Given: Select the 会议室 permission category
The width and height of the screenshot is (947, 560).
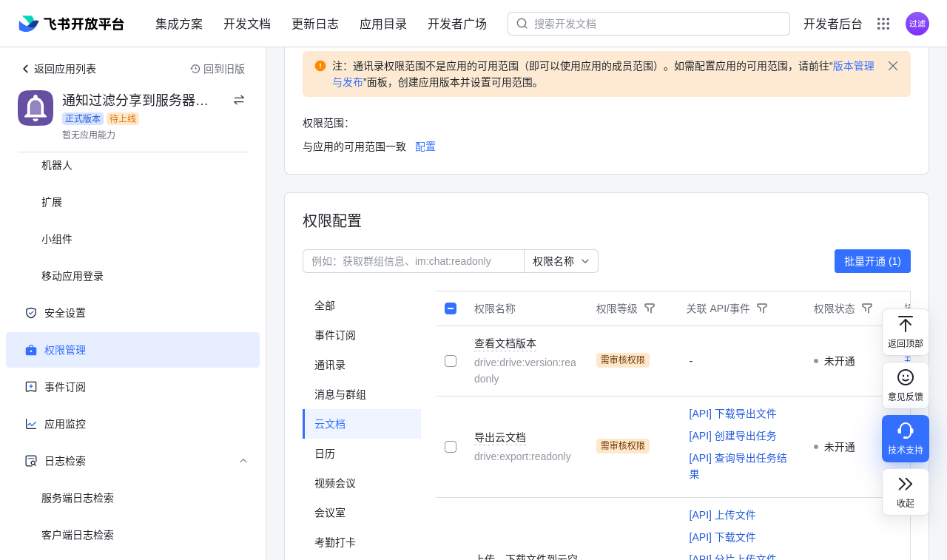Looking at the screenshot, I should tap(362, 513).
